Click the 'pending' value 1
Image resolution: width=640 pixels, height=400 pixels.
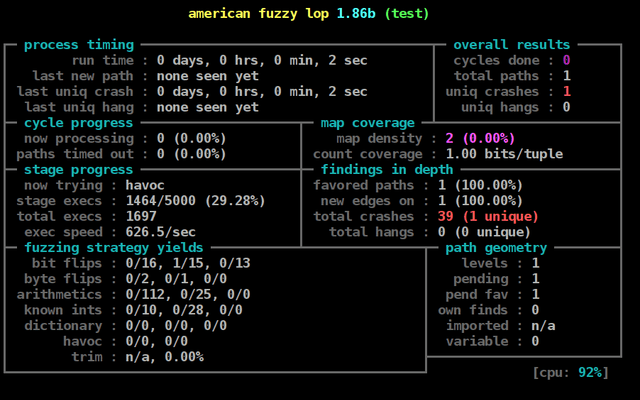pos(536,279)
